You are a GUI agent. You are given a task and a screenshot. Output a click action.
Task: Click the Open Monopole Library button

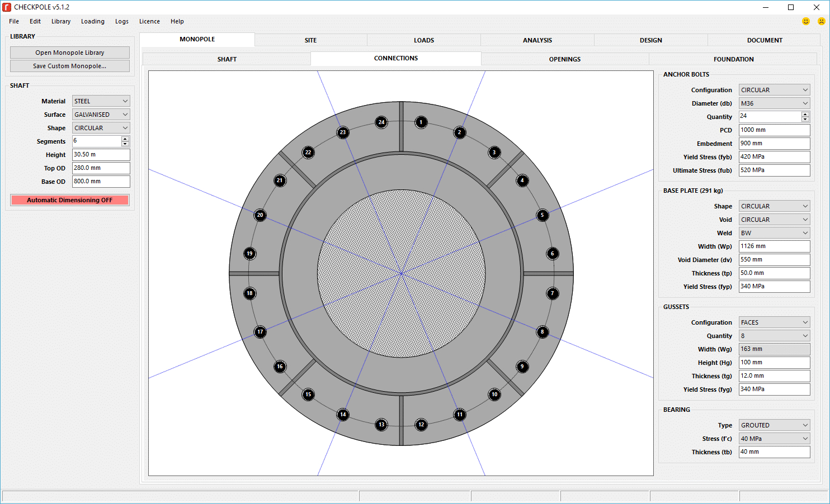coord(69,52)
